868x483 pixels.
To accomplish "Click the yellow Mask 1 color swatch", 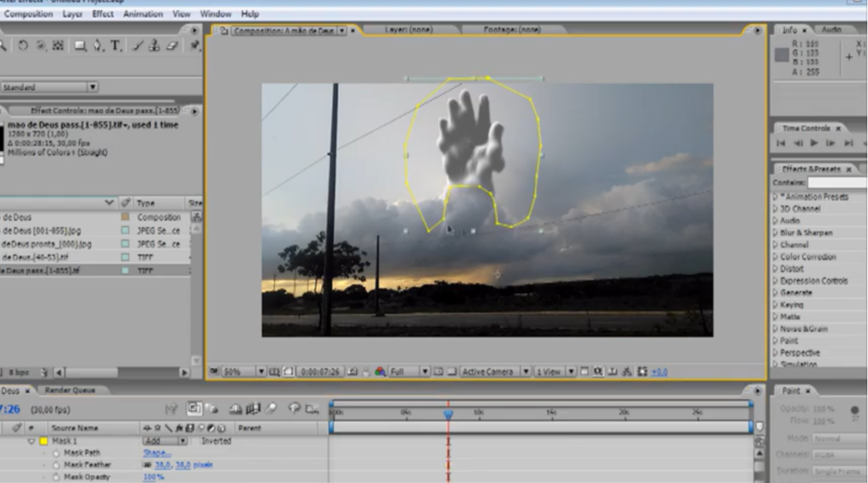I will [x=44, y=441].
